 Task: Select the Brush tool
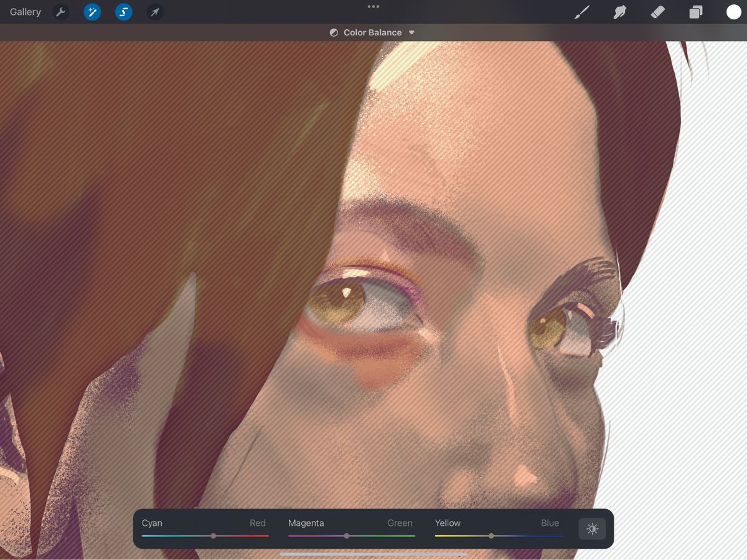[581, 12]
